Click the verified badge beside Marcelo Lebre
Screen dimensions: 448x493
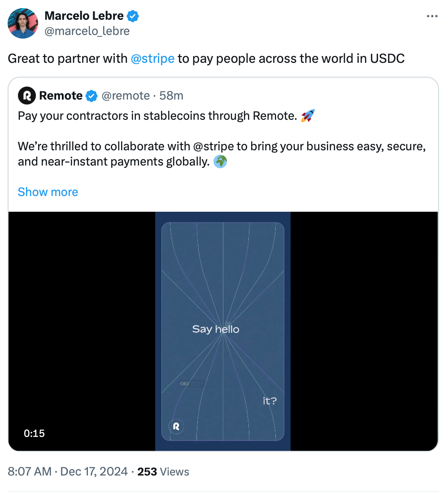click(133, 16)
